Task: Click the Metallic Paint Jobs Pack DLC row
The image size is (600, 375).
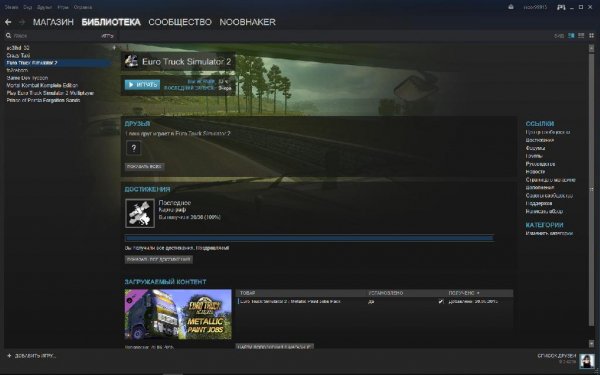Action: (x=375, y=302)
